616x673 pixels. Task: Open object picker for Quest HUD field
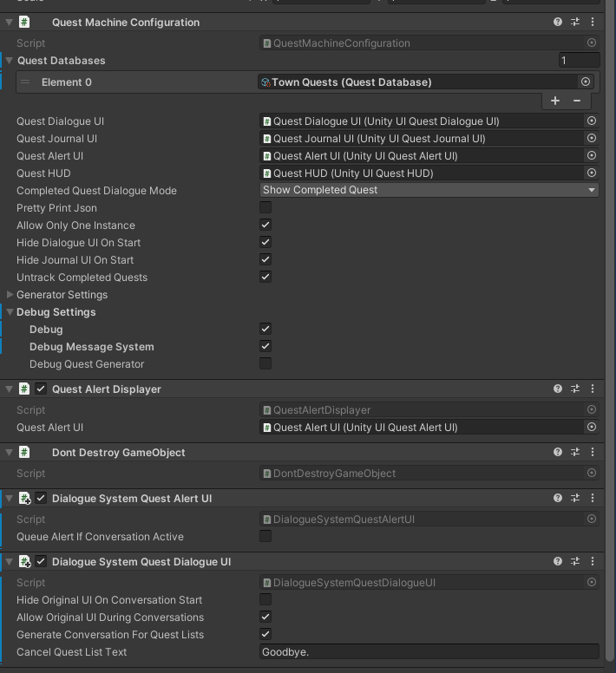[592, 173]
